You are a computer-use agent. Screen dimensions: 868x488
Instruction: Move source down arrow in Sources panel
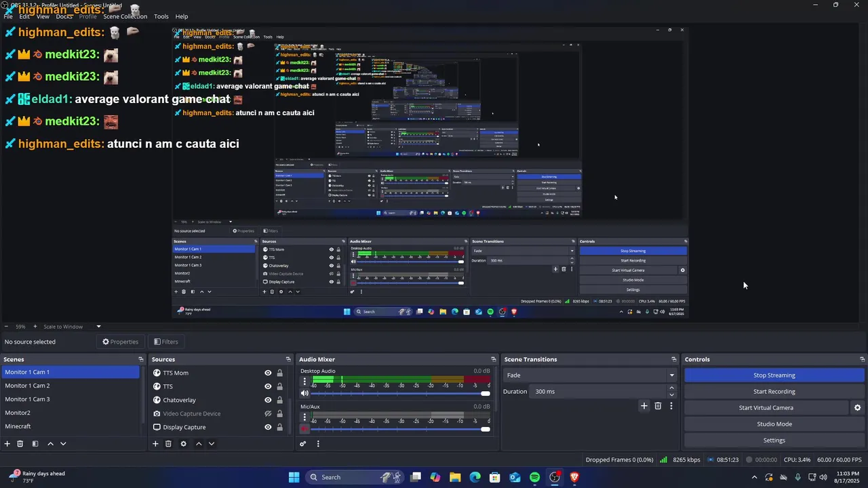211,444
